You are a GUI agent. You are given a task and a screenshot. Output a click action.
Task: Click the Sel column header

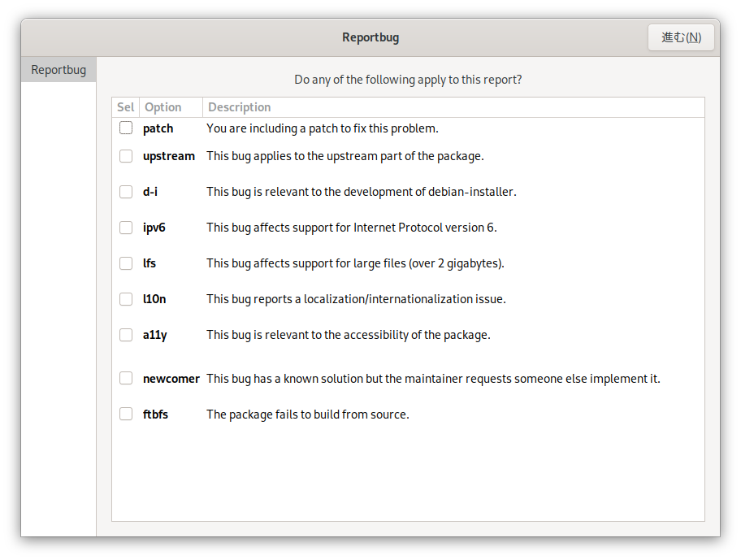click(x=126, y=107)
